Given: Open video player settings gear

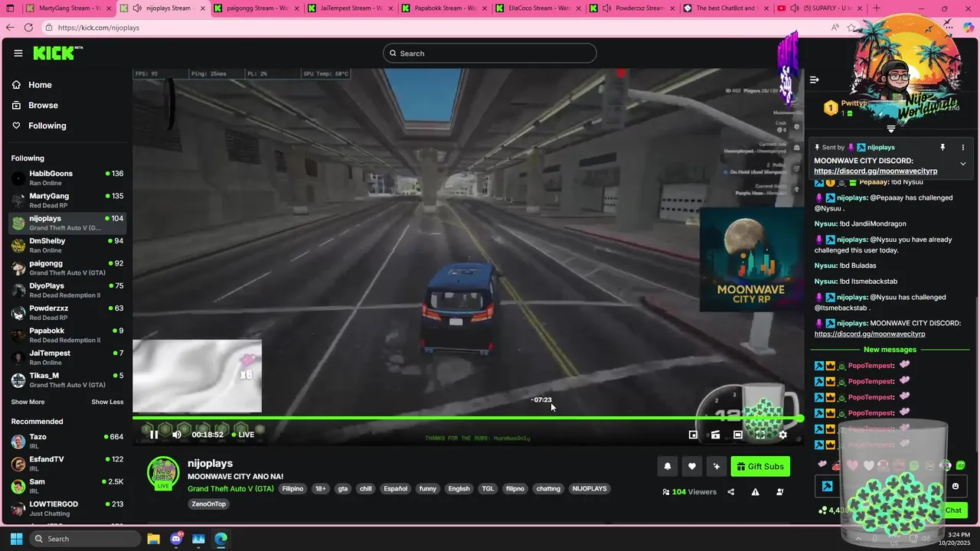Looking at the screenshot, I should point(782,435).
